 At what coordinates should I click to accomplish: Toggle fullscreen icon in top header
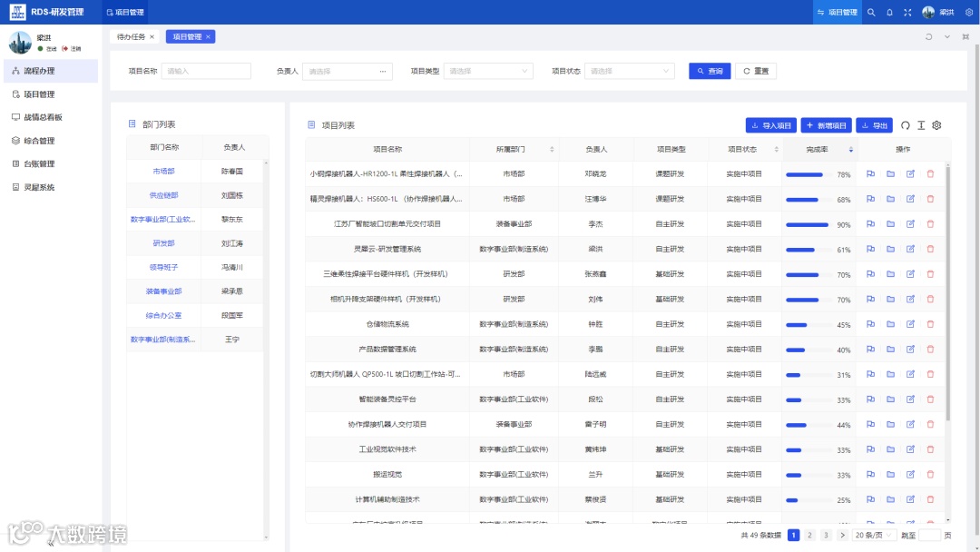(x=907, y=12)
